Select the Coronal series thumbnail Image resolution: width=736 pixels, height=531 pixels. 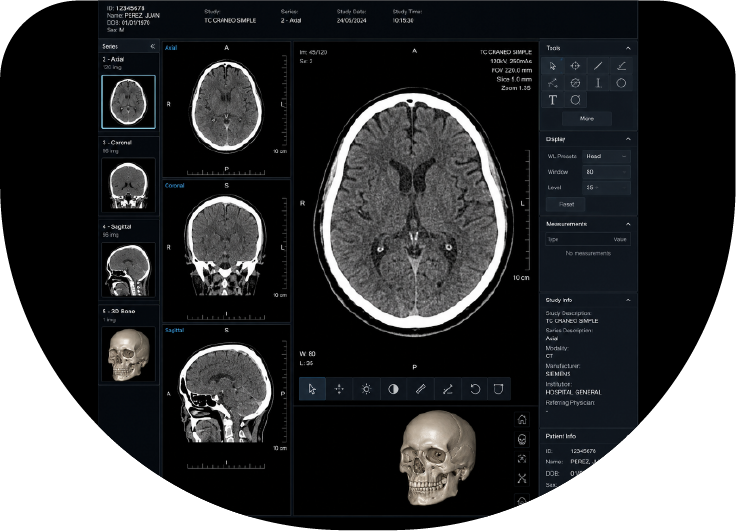[x=128, y=185]
